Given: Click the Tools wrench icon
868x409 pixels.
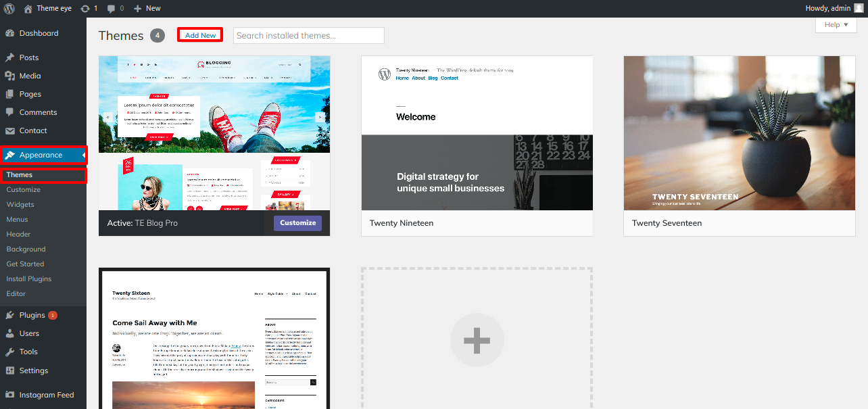Looking at the screenshot, I should point(9,352).
